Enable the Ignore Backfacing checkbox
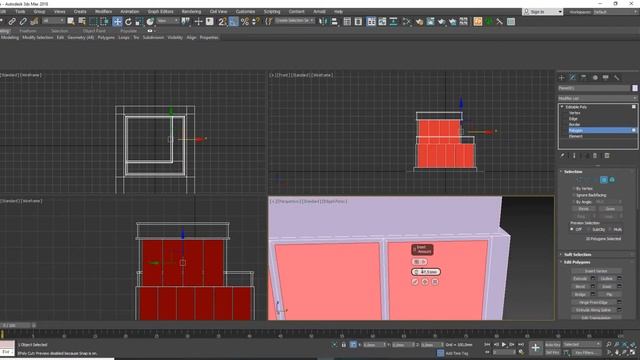 point(573,195)
